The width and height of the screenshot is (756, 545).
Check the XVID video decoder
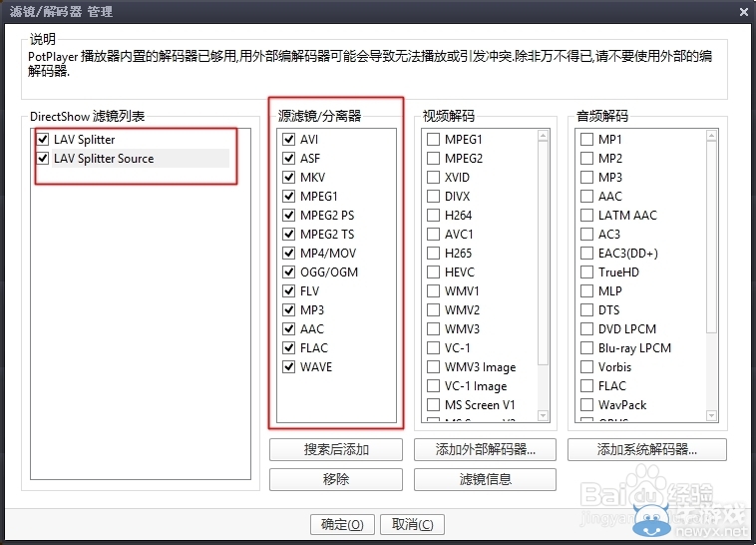434,177
